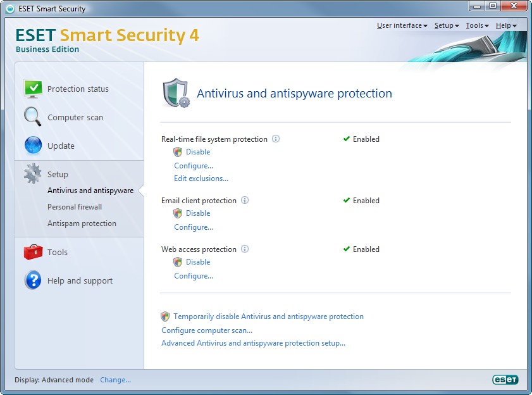
Task: Click the Setup gear icon
Action: [32, 173]
